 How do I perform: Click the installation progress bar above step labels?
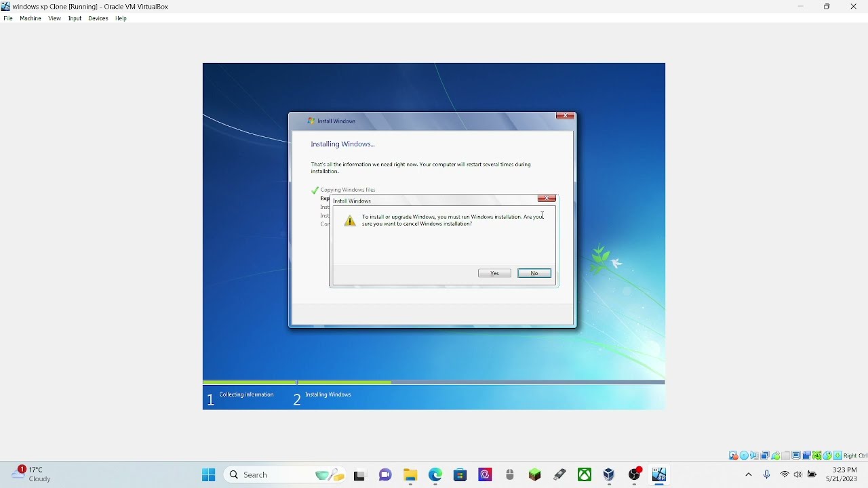click(434, 382)
